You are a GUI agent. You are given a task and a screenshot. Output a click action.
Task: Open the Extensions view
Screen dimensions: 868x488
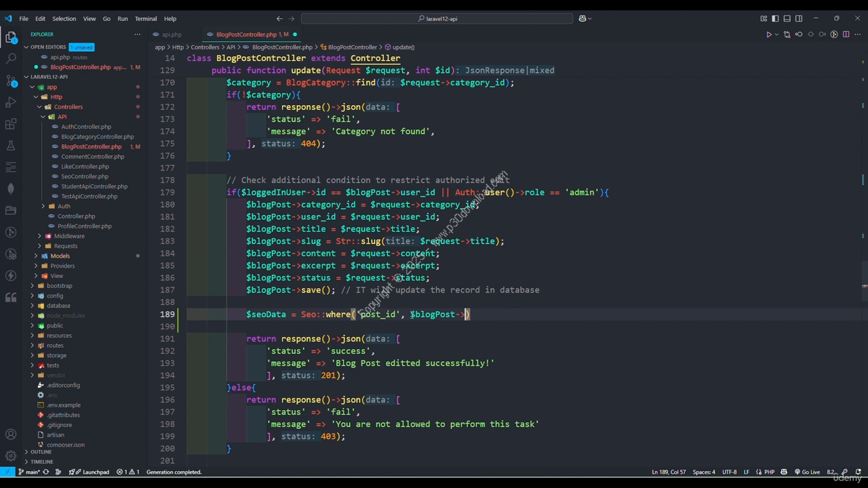[x=11, y=124]
